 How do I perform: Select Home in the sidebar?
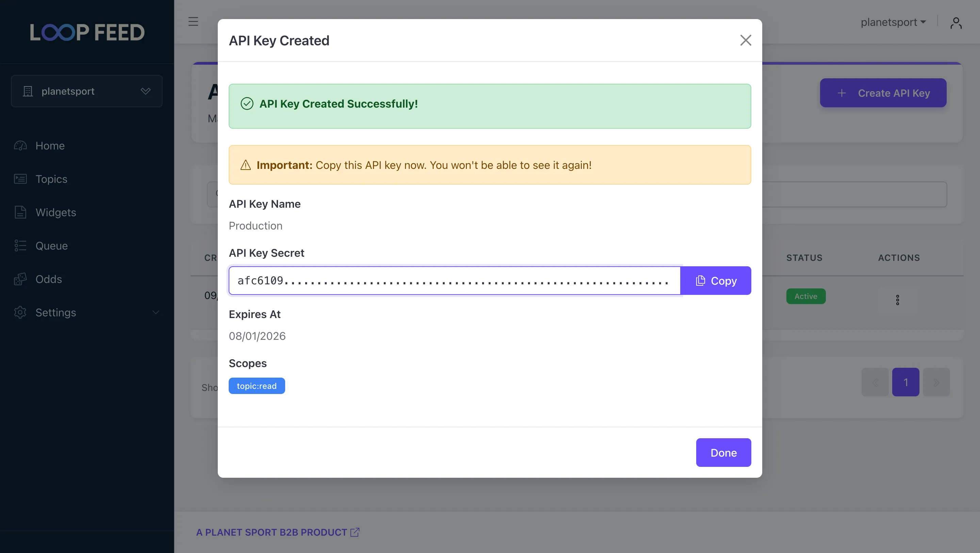(x=50, y=145)
